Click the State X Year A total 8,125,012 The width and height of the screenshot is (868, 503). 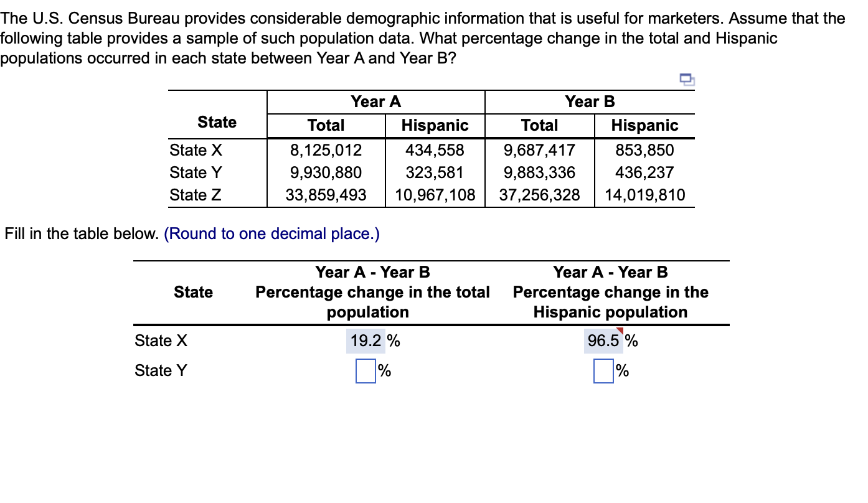click(326, 150)
